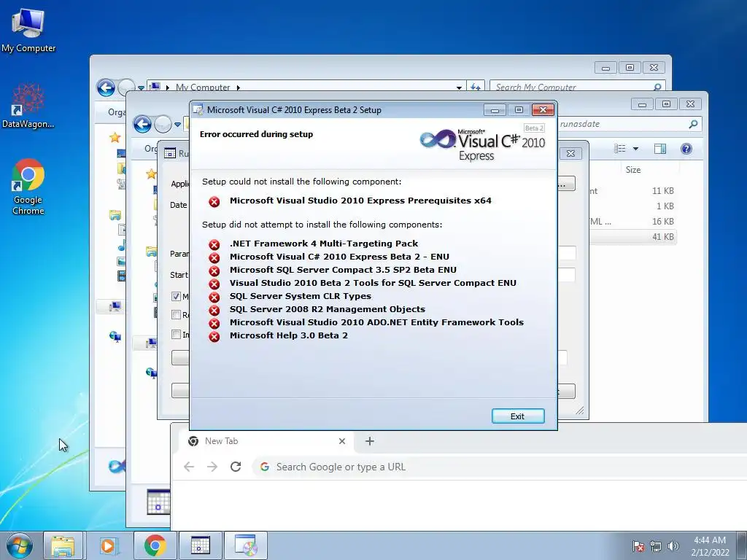747x560 pixels.
Task: Close the New Tab in Chrome
Action: click(x=342, y=441)
